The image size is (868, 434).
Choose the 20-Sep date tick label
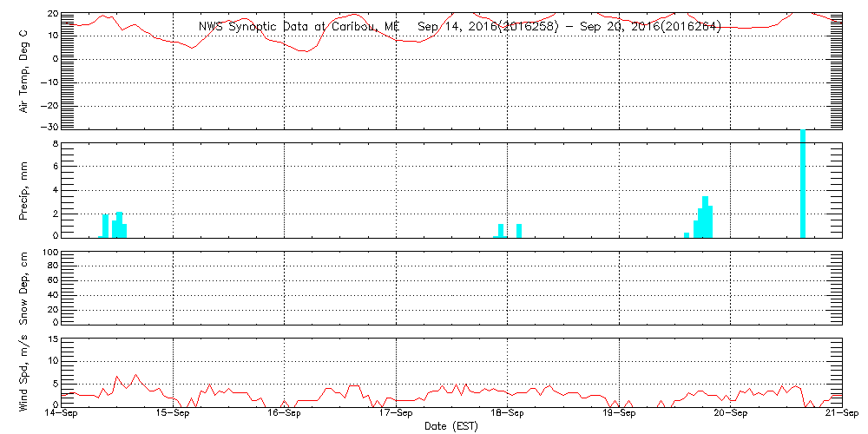pos(730,414)
